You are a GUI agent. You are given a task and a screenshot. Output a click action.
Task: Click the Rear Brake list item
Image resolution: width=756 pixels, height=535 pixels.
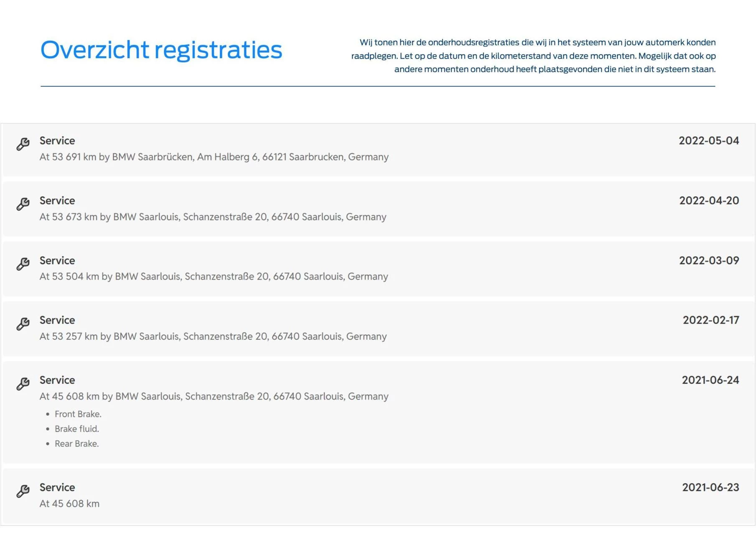pos(77,444)
